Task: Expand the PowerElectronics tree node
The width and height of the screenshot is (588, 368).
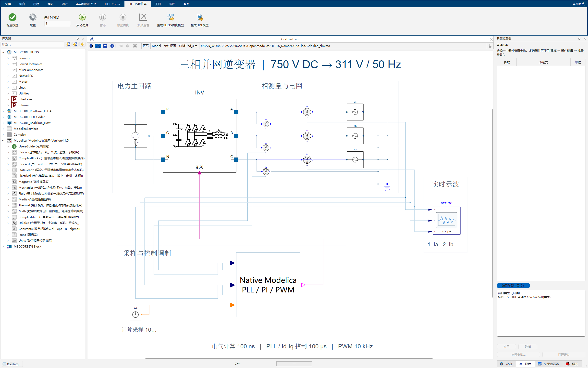Action: coord(8,64)
